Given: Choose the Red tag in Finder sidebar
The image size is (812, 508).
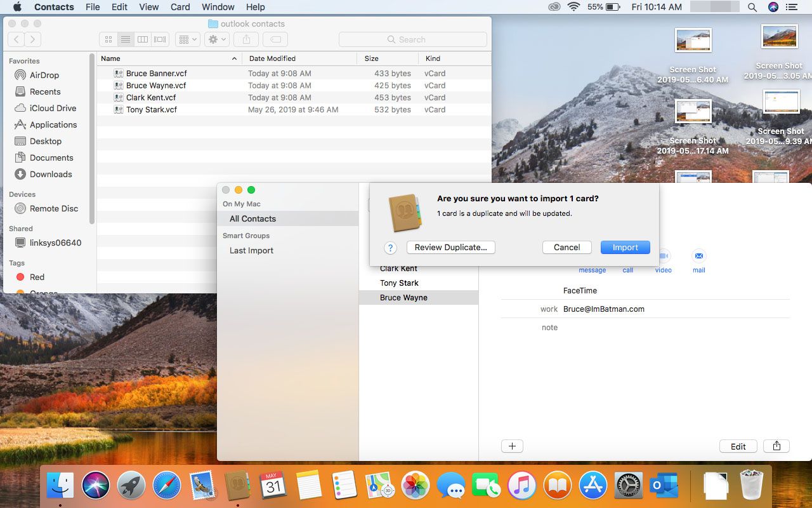Looking at the screenshot, I should [x=37, y=277].
